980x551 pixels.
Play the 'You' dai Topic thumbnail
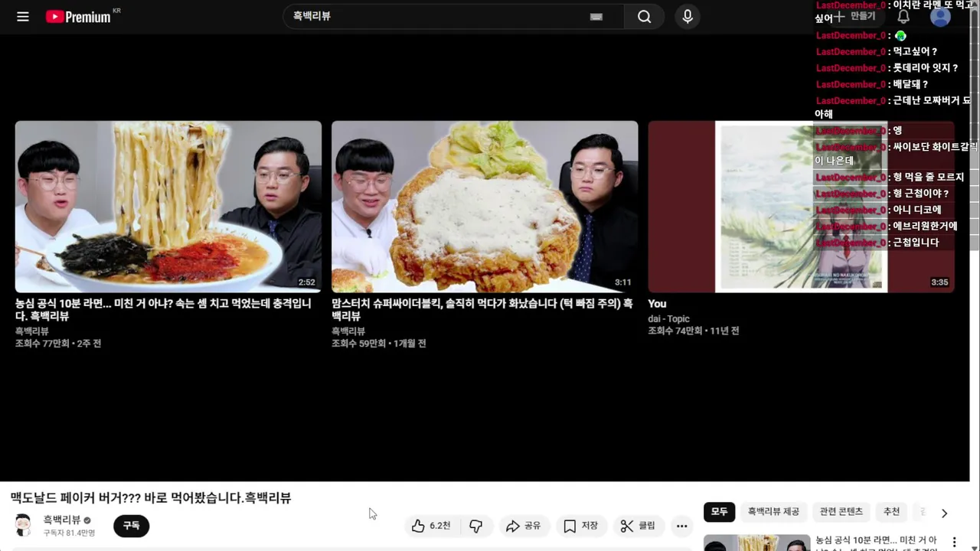coord(801,207)
